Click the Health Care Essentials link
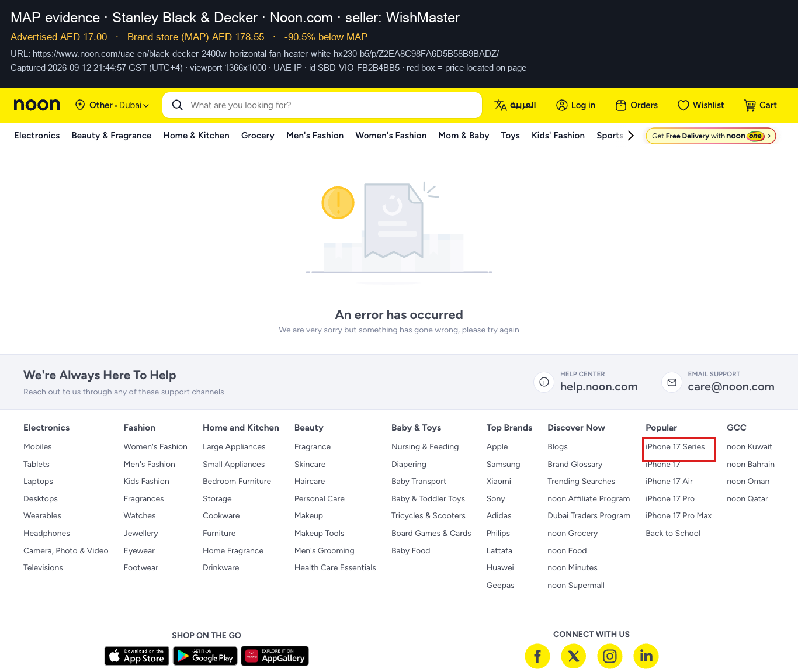The image size is (798, 672). tap(335, 568)
